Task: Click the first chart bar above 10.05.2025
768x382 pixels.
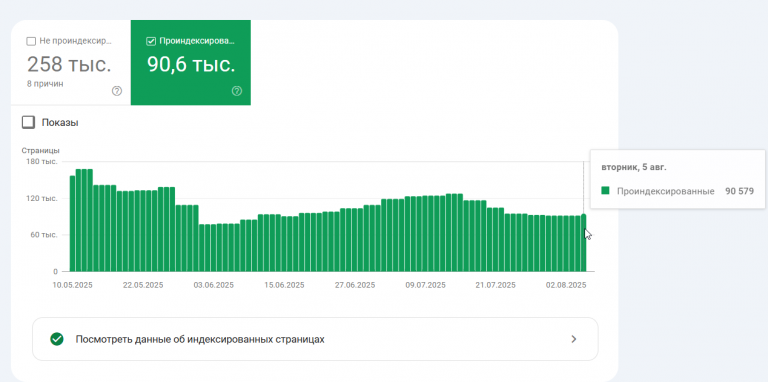Action: 72,223
